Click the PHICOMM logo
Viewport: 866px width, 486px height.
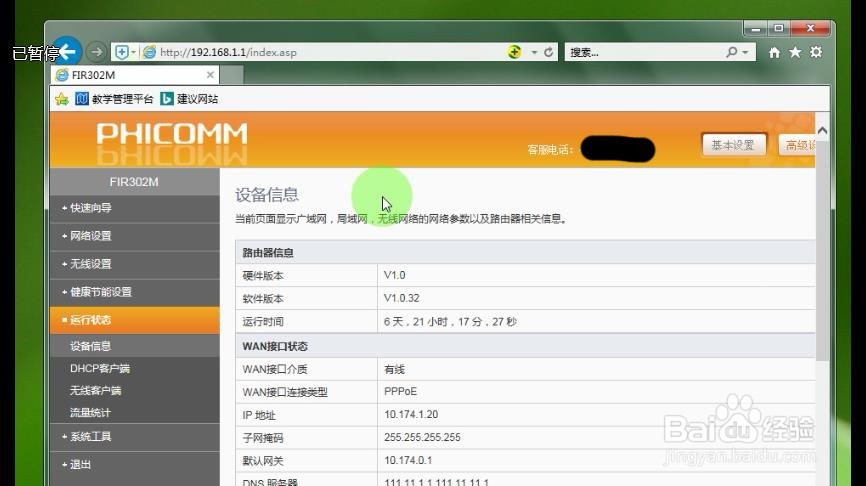point(172,134)
